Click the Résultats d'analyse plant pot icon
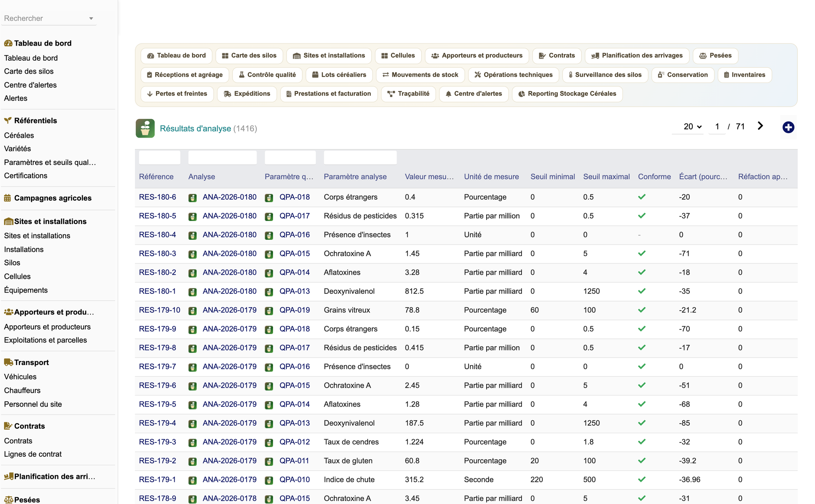Screen dimensions: 815x504 [145, 129]
